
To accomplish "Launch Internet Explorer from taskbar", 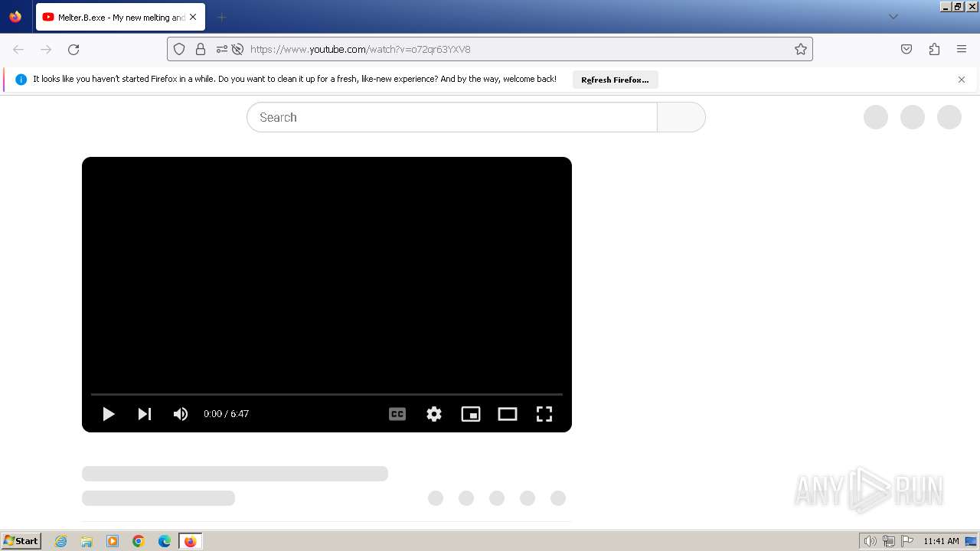I will point(61,541).
